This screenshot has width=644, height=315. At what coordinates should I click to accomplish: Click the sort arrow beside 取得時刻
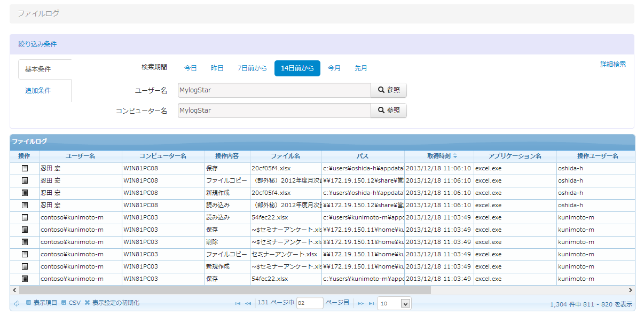(x=455, y=156)
